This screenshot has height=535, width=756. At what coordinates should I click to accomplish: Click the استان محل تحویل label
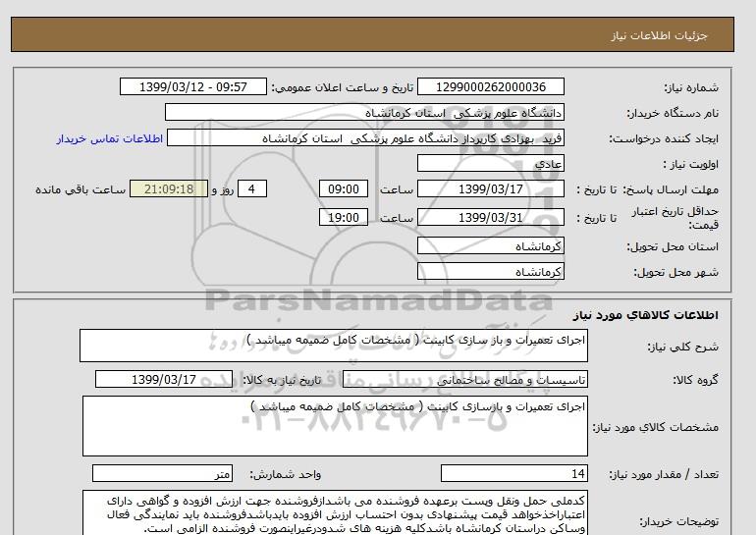pos(673,246)
